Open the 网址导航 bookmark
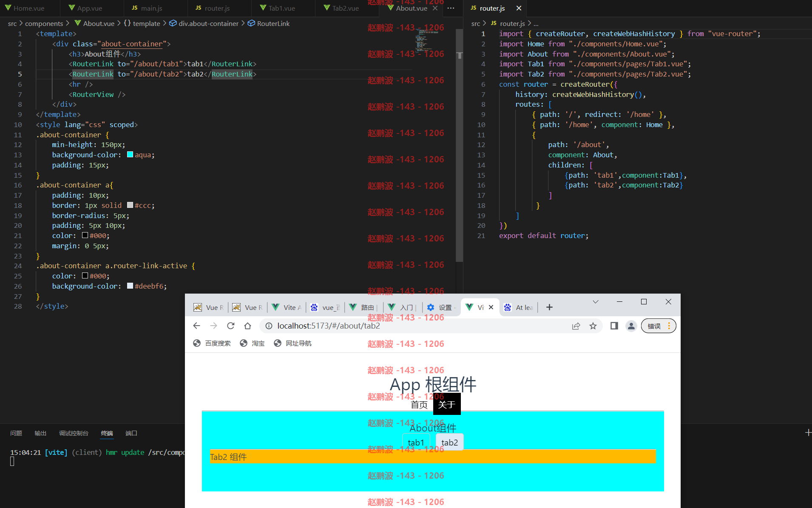 [292, 343]
